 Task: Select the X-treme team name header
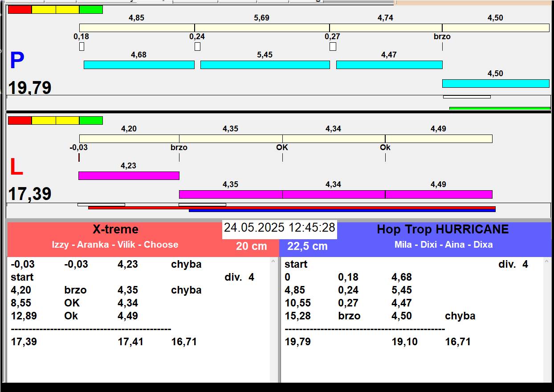click(115, 229)
